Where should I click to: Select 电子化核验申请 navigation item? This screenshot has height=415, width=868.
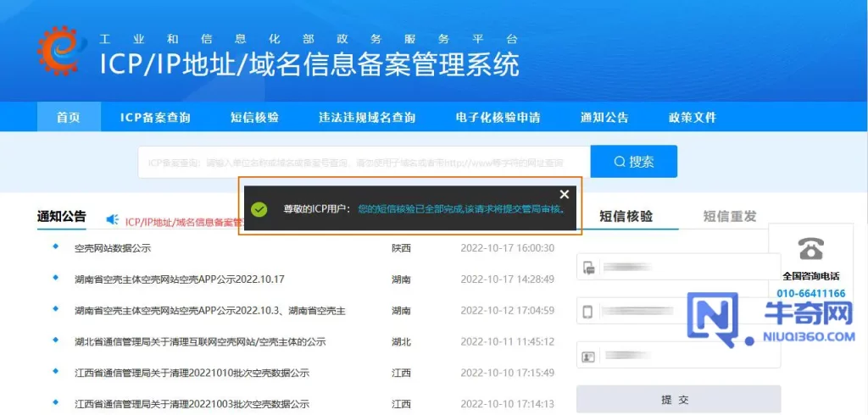coord(498,118)
